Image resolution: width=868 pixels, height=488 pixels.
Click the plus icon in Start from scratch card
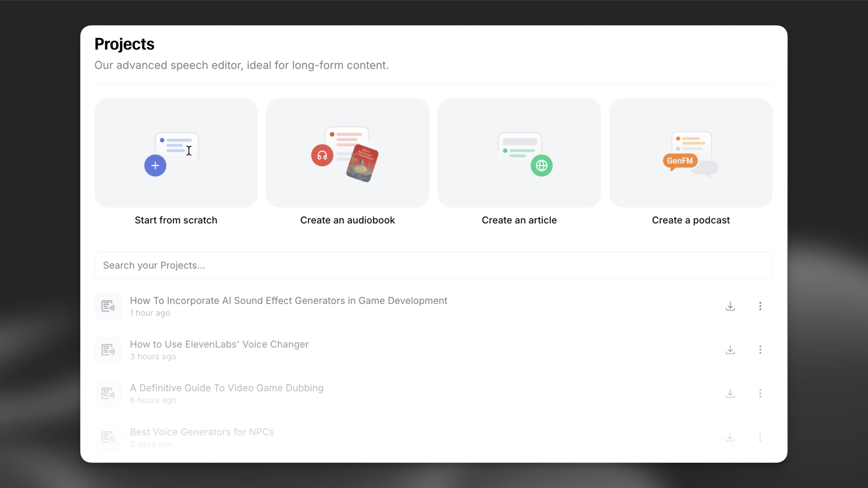click(155, 165)
